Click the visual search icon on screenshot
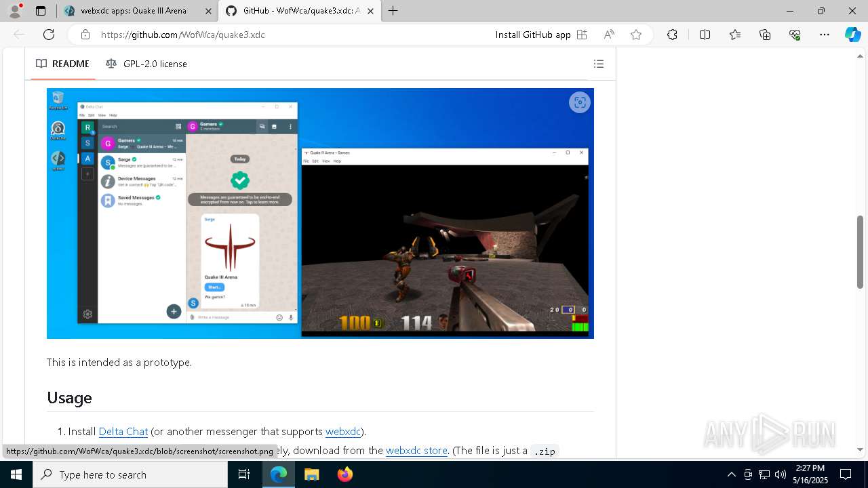Viewport: 868px width, 488px height. (x=580, y=102)
